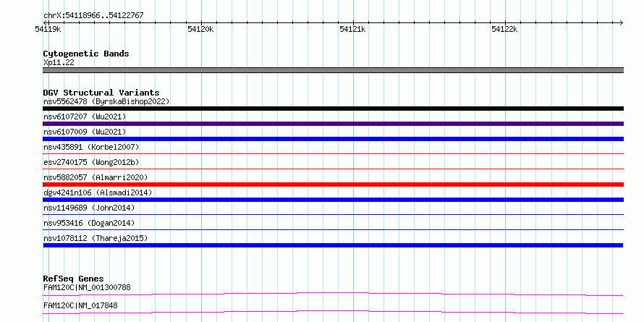644x322 pixels.
Task: Open FAM120C|NM_001300788 gene label
Action: pos(87,287)
